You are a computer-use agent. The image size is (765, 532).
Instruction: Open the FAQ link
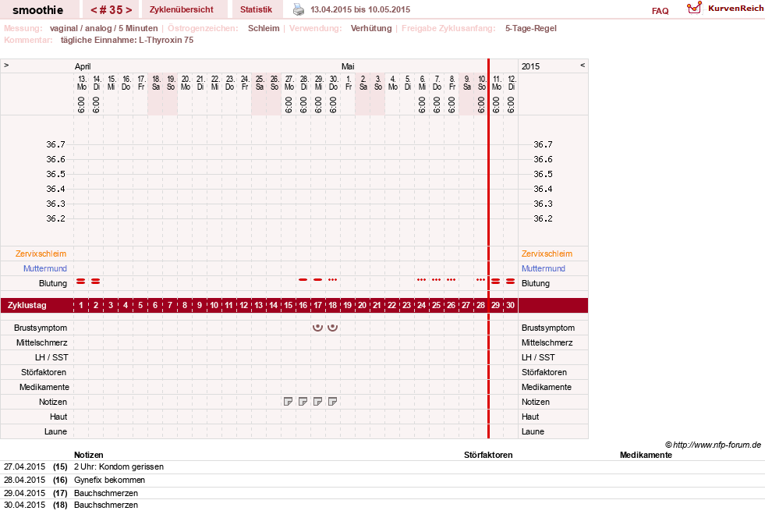[x=660, y=11]
